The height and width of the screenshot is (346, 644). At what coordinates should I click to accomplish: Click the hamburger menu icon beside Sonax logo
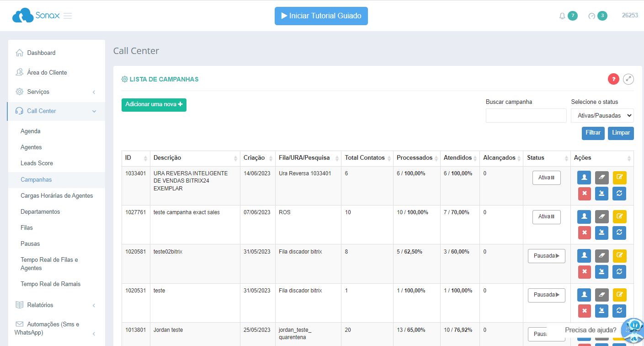click(x=68, y=16)
